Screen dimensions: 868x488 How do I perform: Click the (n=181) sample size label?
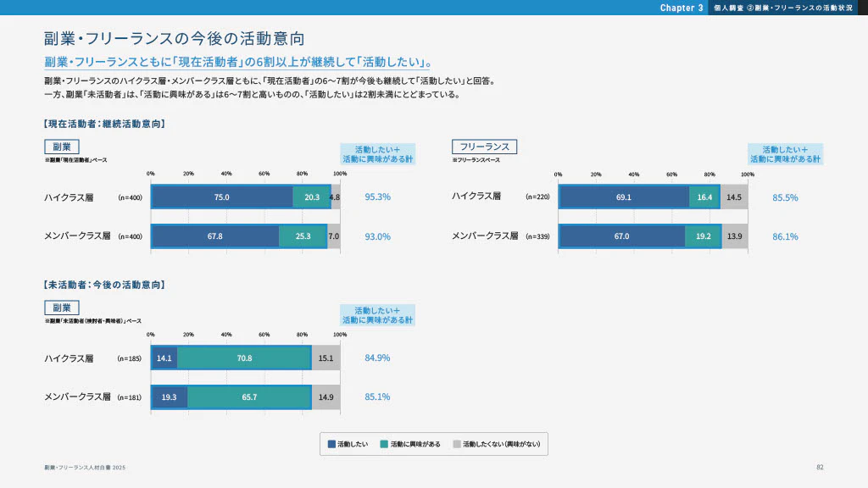(130, 397)
